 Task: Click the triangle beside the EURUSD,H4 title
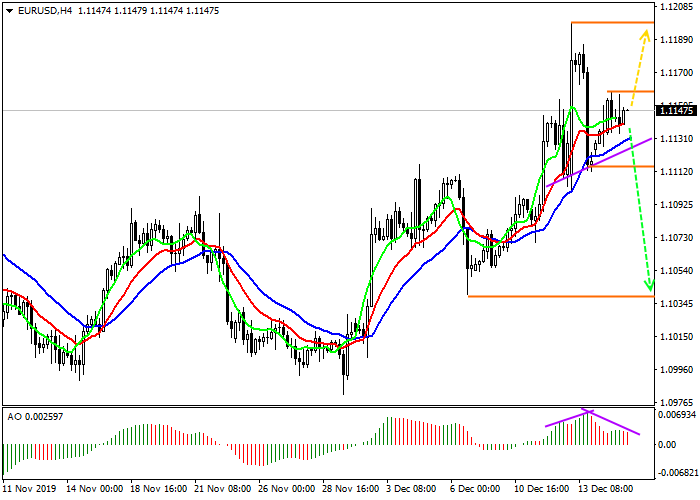8,10
